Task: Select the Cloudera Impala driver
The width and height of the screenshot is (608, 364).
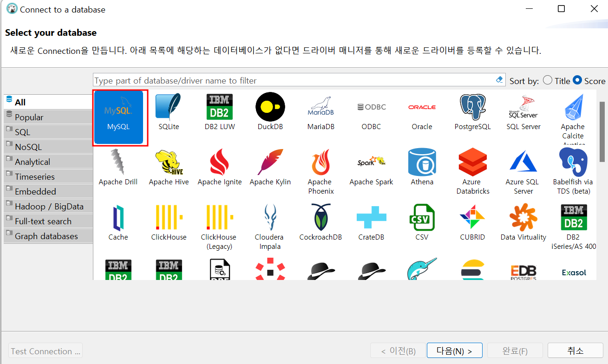Action: (270, 227)
